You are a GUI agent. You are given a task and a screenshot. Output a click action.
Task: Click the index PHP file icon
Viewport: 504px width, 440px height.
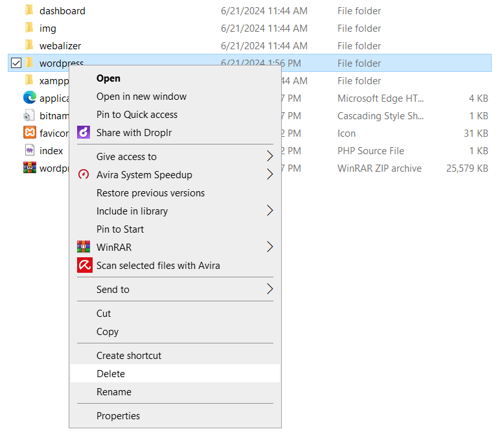30,150
